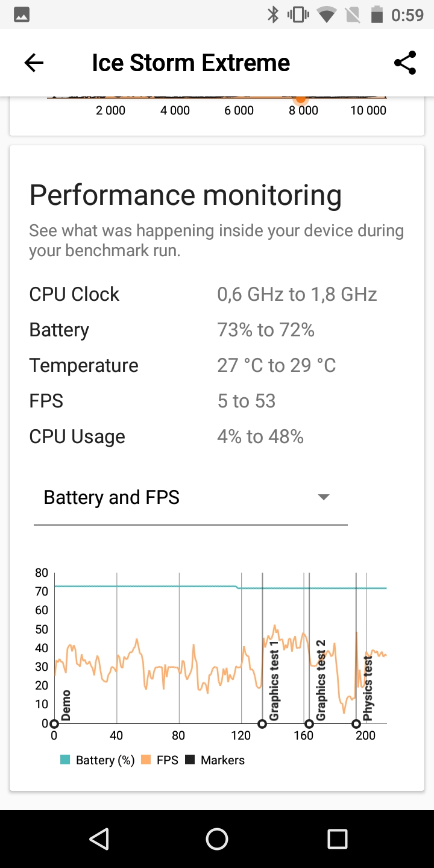Viewport: 434px width, 868px height.
Task: Select the Physics test chart marker
Action: [356, 724]
